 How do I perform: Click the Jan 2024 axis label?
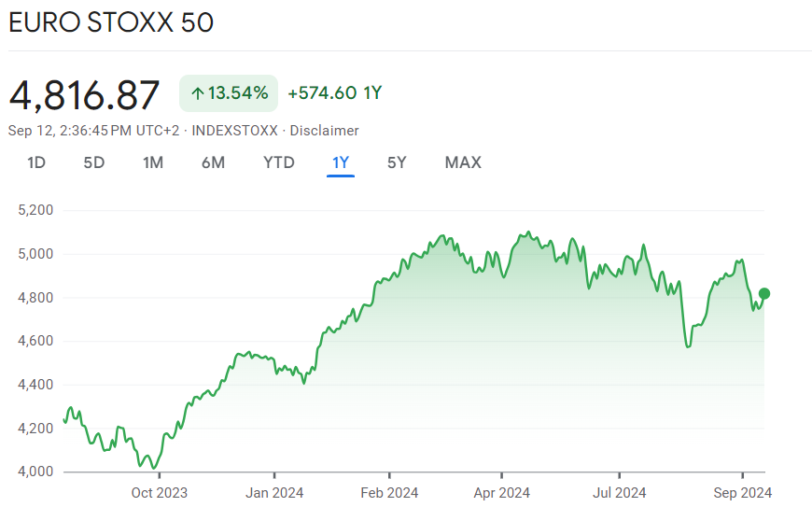(x=274, y=492)
